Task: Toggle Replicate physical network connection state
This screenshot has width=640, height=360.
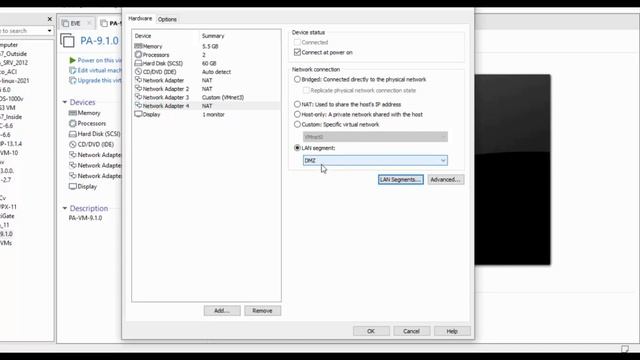Action: pyautogui.click(x=306, y=90)
